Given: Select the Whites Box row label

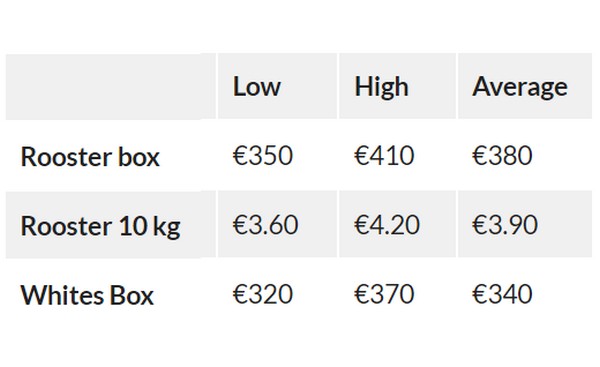Looking at the screenshot, I should point(87,295).
